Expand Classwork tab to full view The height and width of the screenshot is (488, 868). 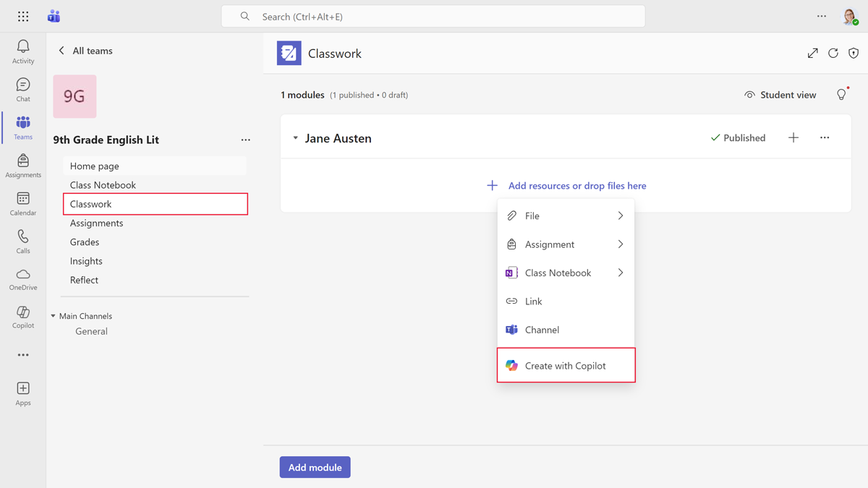[813, 53]
